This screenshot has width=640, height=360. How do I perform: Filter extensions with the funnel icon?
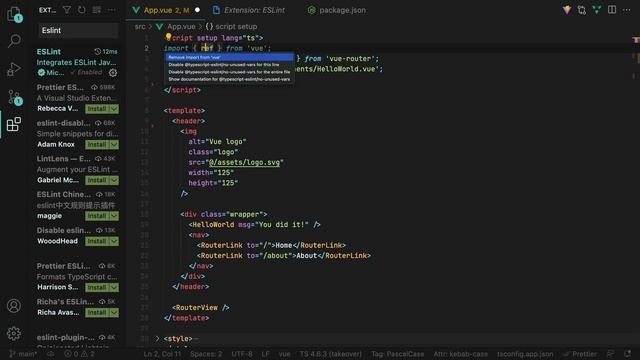click(x=67, y=10)
